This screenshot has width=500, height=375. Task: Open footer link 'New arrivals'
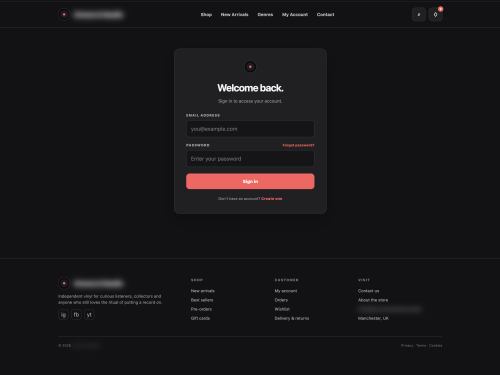203,291
